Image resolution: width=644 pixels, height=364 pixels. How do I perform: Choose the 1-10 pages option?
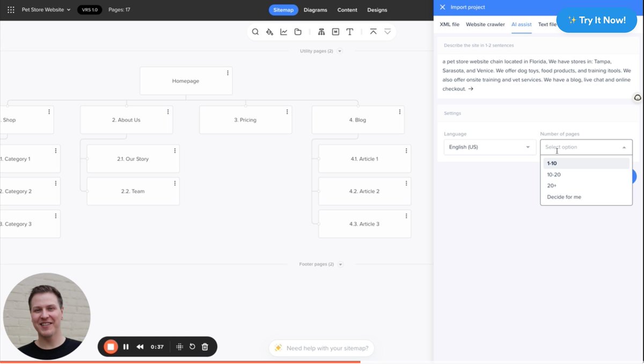586,164
